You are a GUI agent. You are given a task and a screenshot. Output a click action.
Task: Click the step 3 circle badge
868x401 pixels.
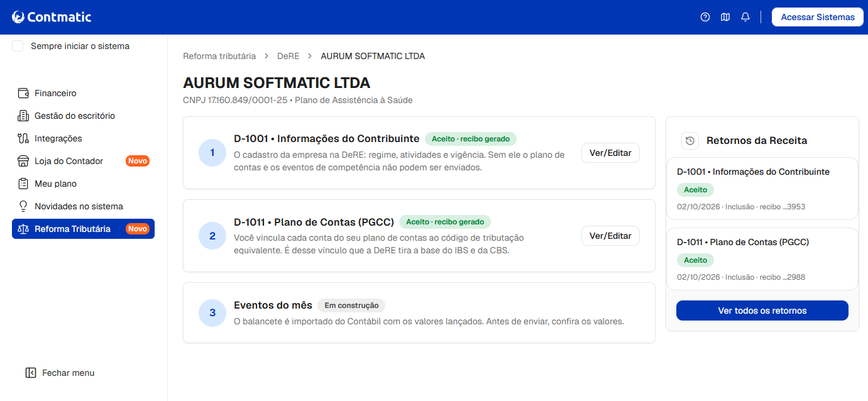pos(212,313)
